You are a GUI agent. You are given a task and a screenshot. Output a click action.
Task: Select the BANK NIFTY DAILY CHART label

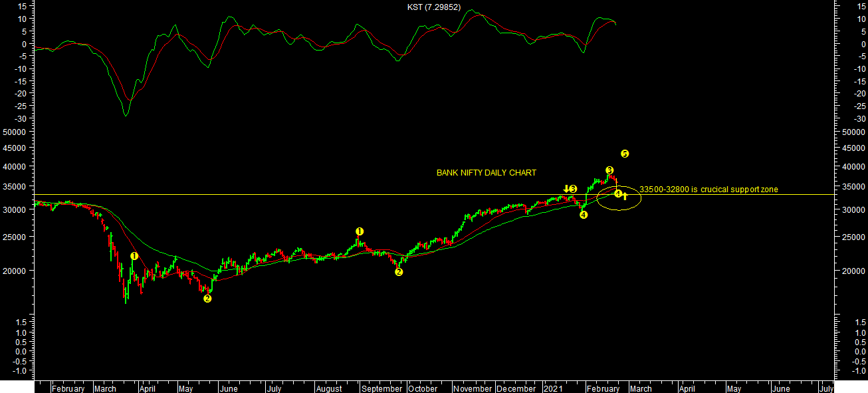(486, 173)
